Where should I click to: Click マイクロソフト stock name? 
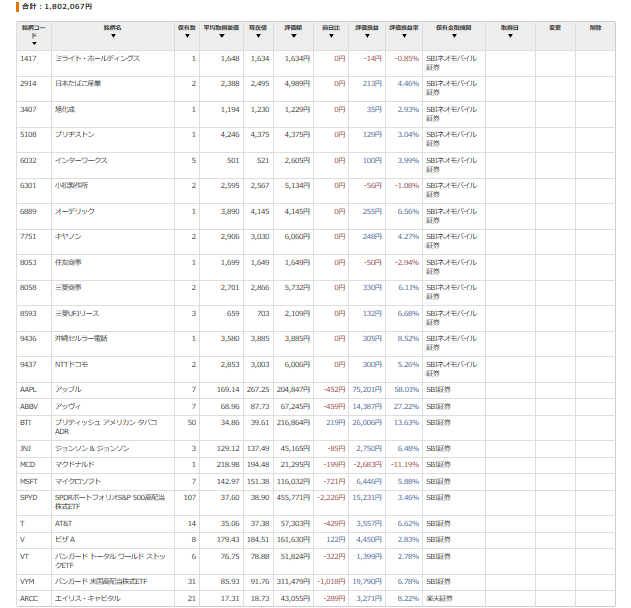78,482
